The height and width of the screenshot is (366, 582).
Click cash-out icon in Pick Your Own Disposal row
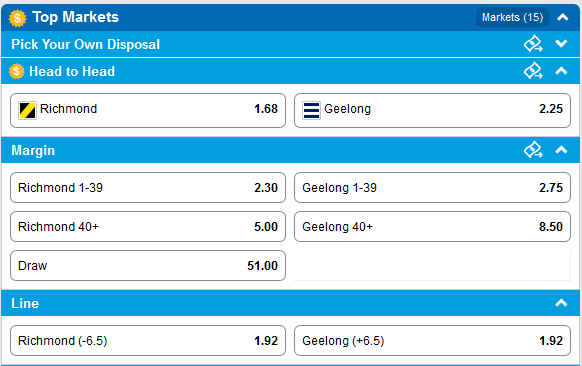[x=533, y=44]
